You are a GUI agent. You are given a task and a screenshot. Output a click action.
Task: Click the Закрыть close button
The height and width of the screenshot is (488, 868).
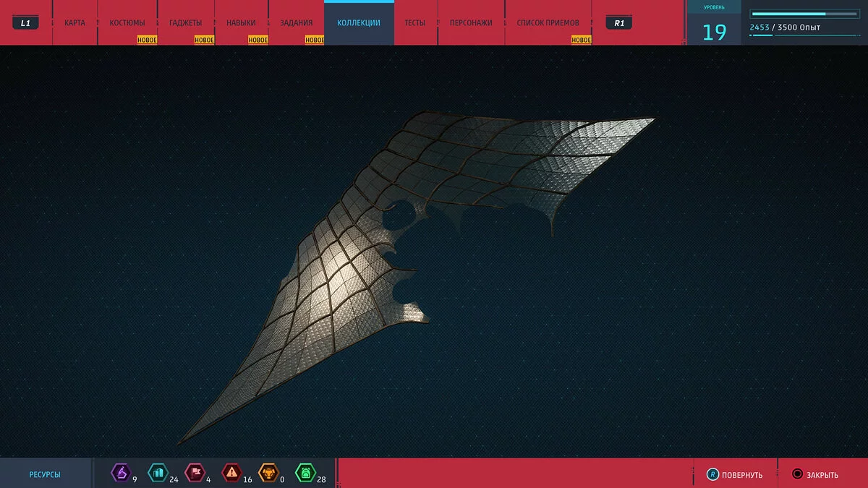click(816, 474)
